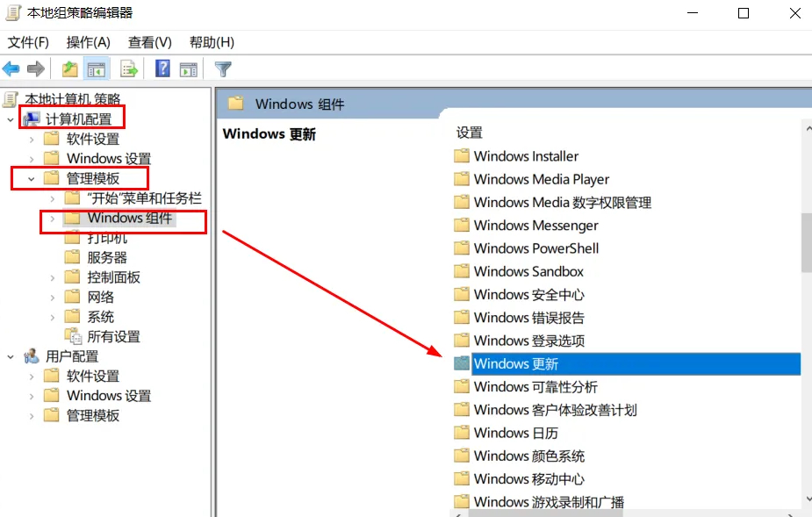The height and width of the screenshot is (517, 812).
Task: Click the folder icon beside Windows PowerShell
Action: 462,248
